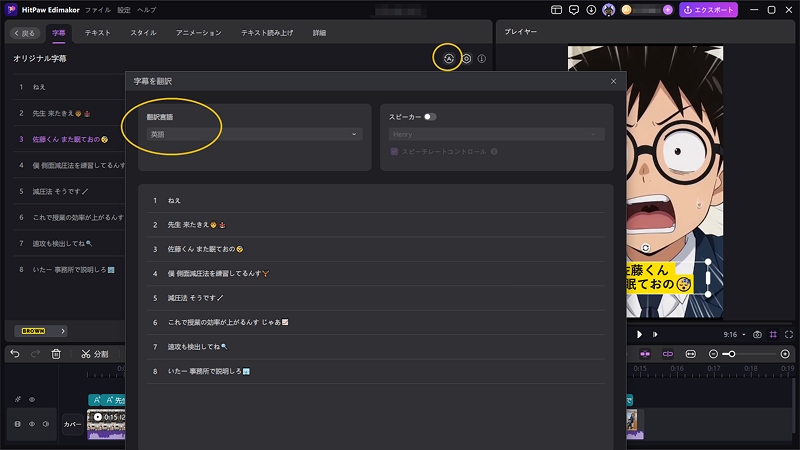Viewport: 800px width, 450px height.
Task: Click the info icon beside スピーチレートコントロール
Action: click(494, 152)
